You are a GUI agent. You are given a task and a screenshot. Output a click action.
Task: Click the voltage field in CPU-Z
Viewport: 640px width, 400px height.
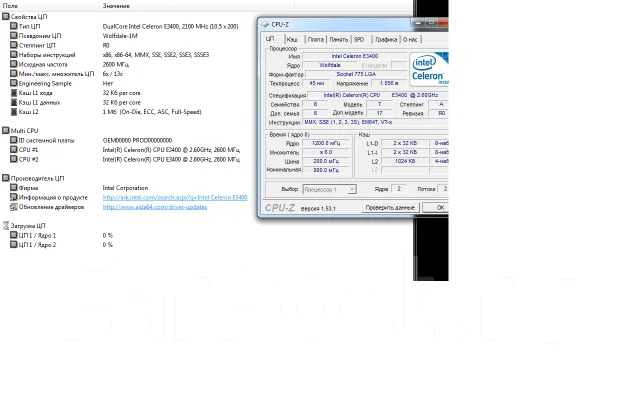coord(389,83)
